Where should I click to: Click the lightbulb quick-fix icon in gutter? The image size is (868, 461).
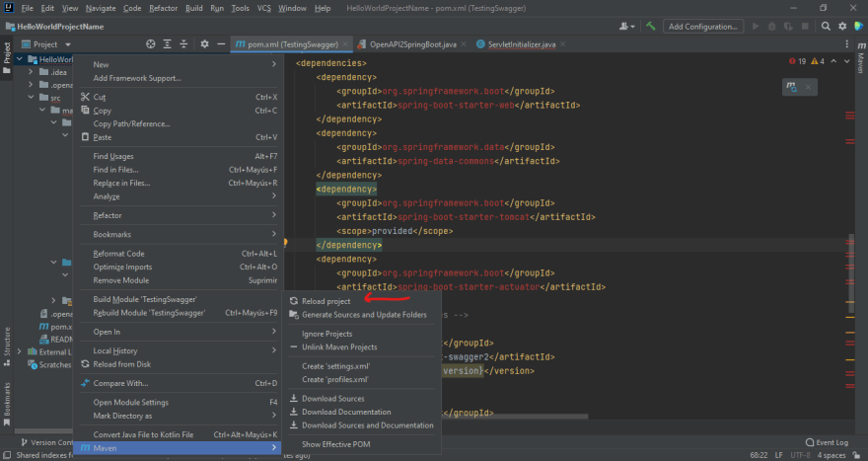pos(286,243)
